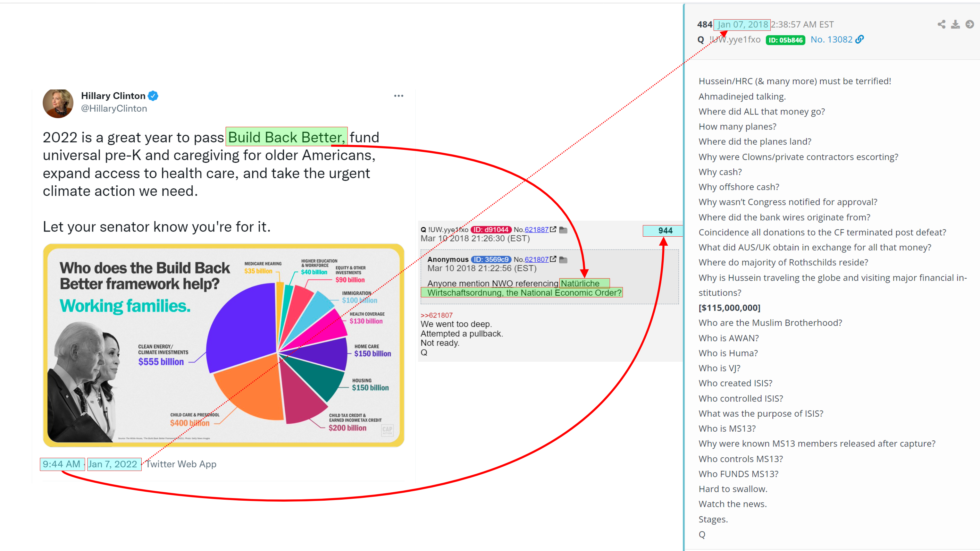The height and width of the screenshot is (551, 980).
Task: Click the line 'Who is VJ?'
Action: click(719, 368)
